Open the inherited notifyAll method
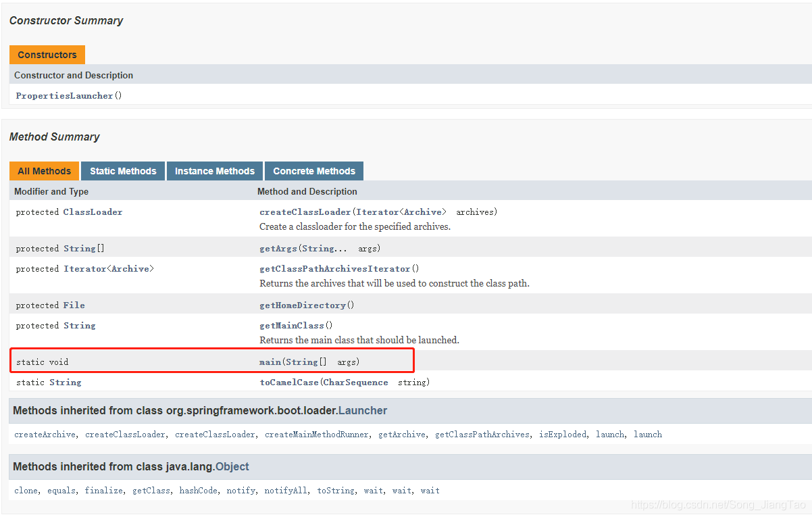This screenshot has width=812, height=517. click(286, 491)
